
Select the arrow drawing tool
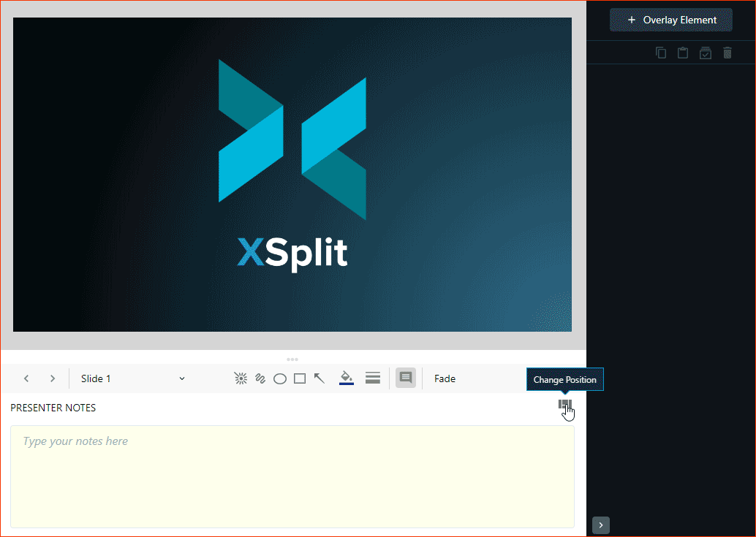[320, 378]
